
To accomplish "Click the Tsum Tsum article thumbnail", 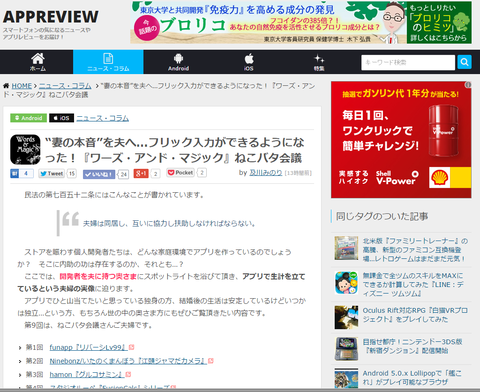I will [x=346, y=283].
